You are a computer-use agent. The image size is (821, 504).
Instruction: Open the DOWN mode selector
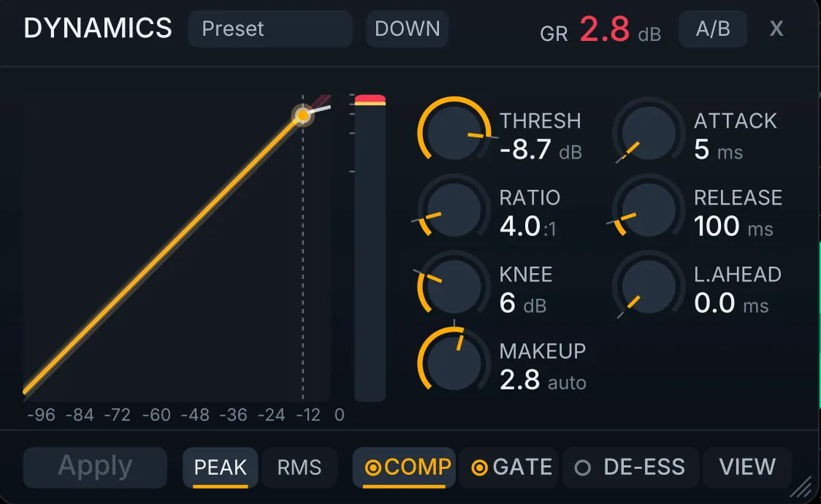[408, 28]
